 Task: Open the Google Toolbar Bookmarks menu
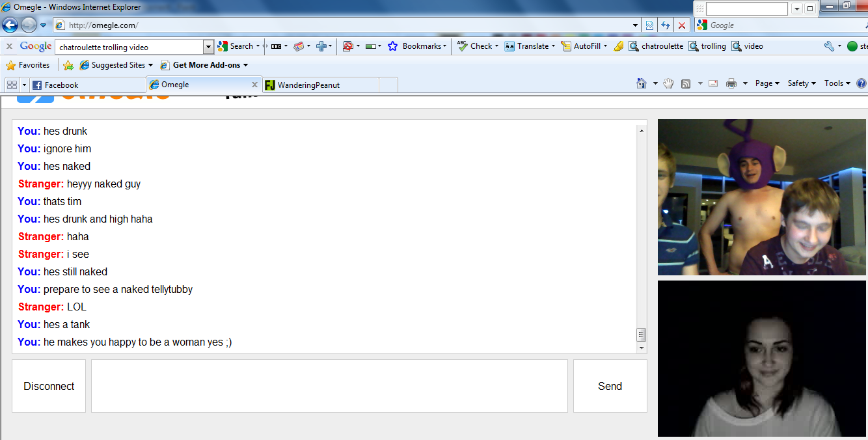tap(417, 46)
